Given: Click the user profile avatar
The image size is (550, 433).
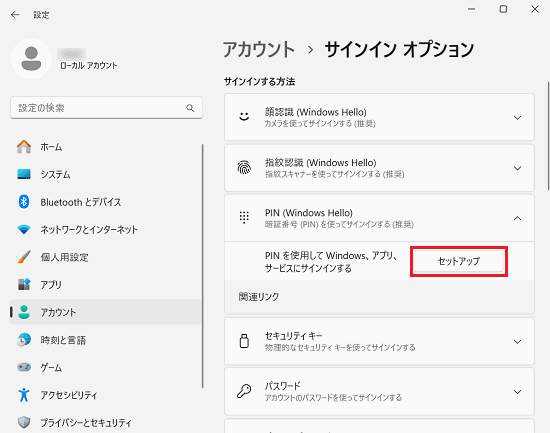Looking at the screenshot, I should pos(31,59).
